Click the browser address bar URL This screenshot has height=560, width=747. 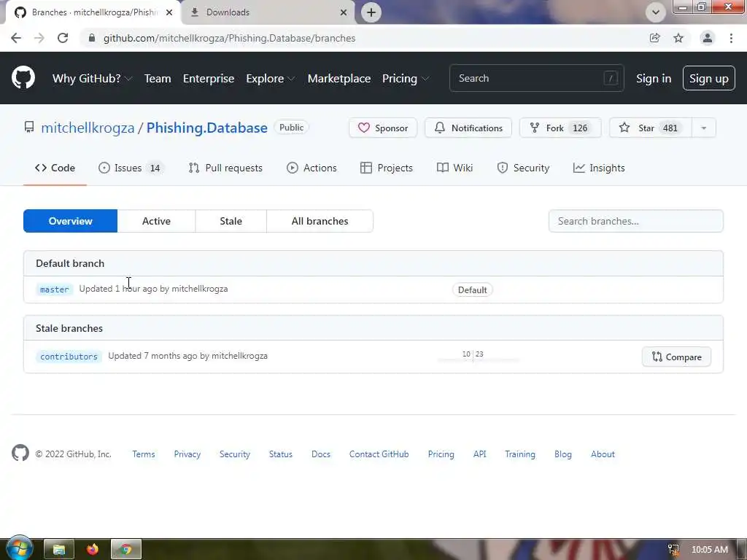pyautogui.click(x=229, y=38)
